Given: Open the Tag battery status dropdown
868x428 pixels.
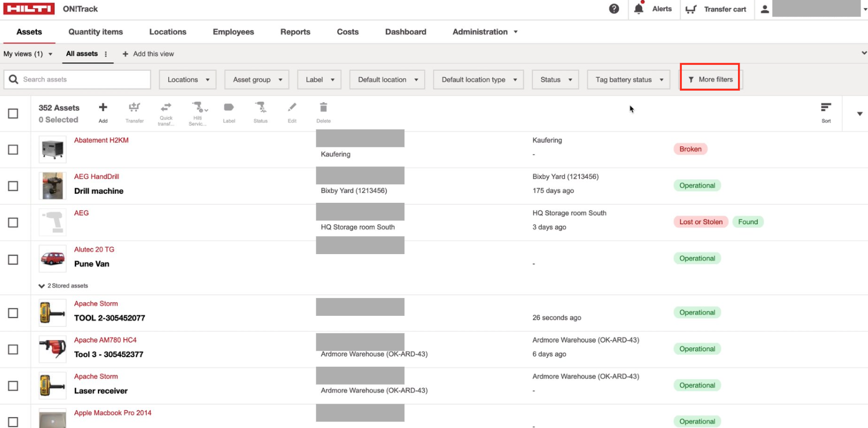Looking at the screenshot, I should click(x=629, y=80).
